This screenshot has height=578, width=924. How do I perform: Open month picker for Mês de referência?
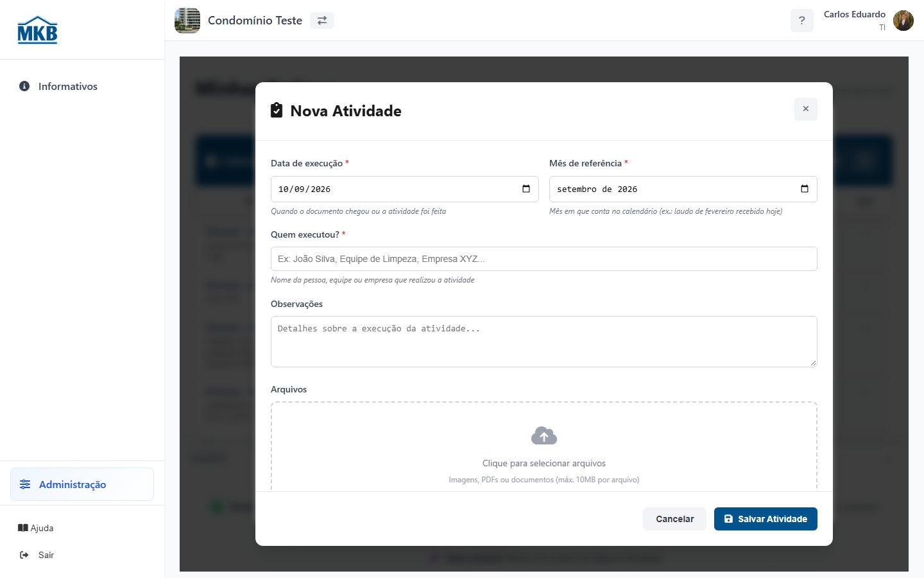point(805,189)
